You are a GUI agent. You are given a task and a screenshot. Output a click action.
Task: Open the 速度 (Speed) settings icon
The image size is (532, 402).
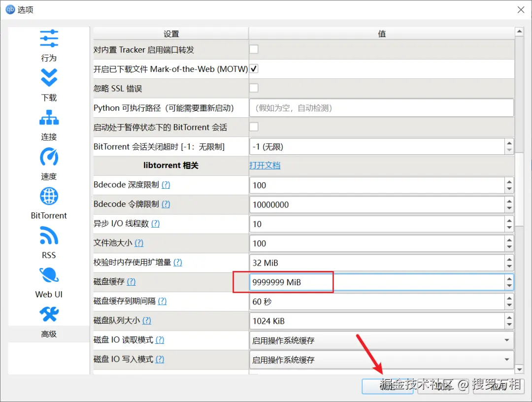tap(49, 156)
